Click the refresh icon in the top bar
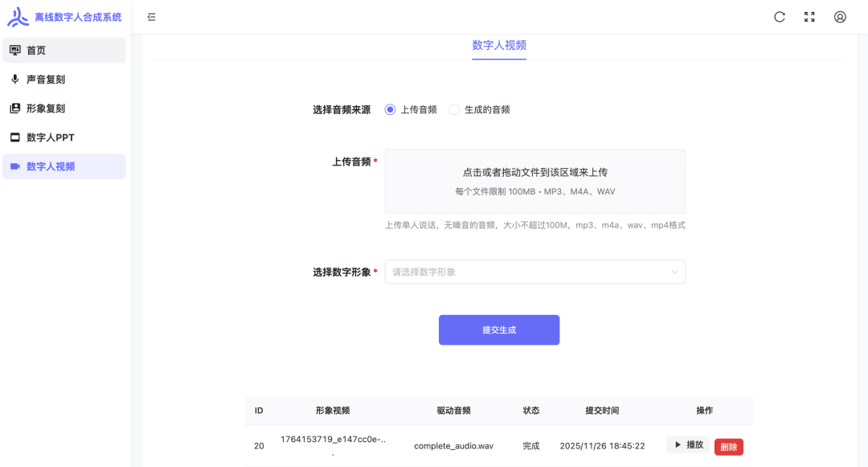 pyautogui.click(x=779, y=16)
